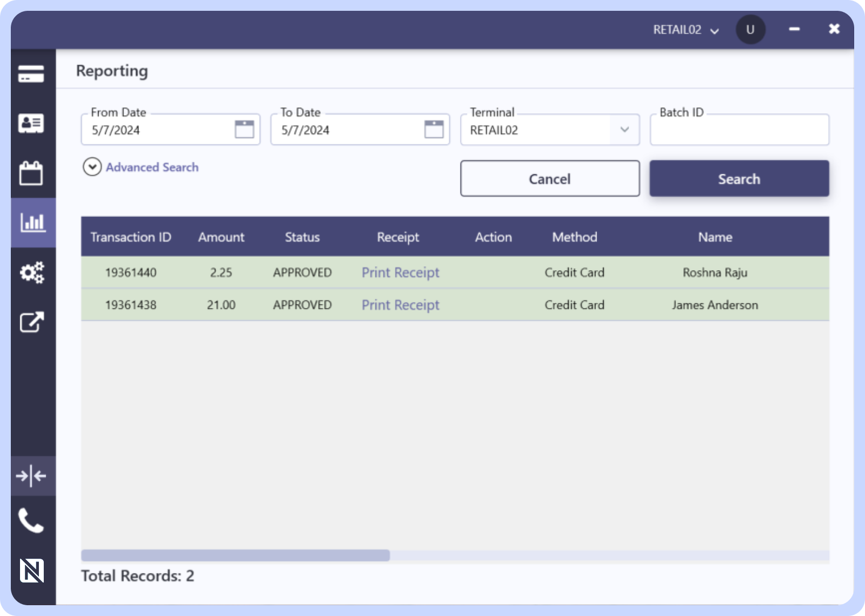Click the Reporting page title
The image size is (865, 616).
click(x=112, y=71)
